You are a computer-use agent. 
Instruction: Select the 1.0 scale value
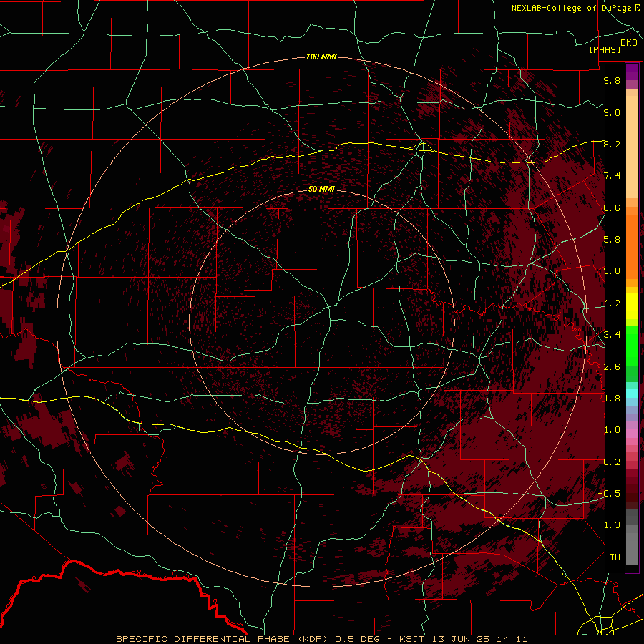coord(612,430)
